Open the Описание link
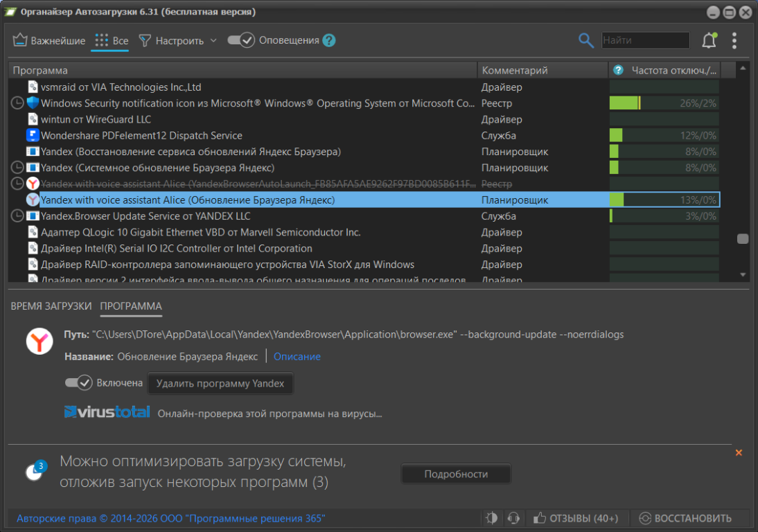Image resolution: width=758 pixels, height=532 pixels. coord(297,357)
